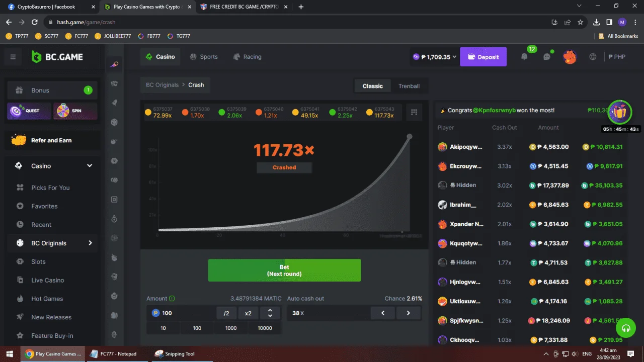This screenshot has height=362, width=644.
Task: Increase auto cash out with right arrow
Action: click(408, 313)
